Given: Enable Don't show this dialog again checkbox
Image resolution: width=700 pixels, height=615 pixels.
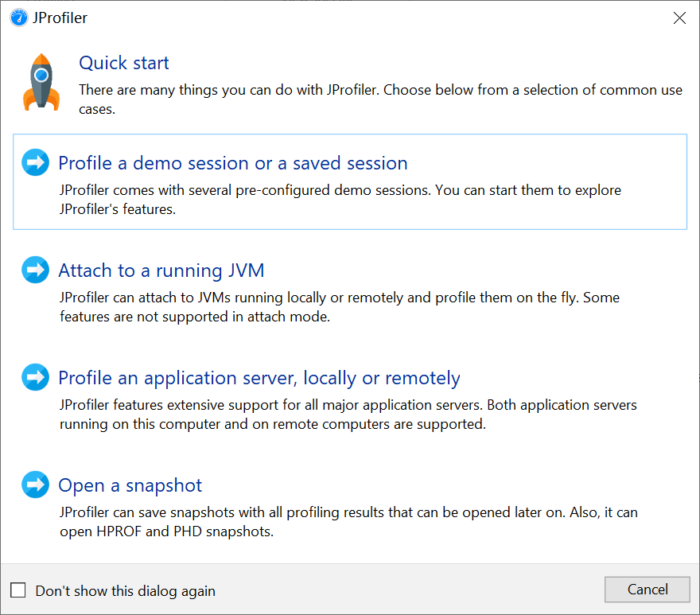Looking at the screenshot, I should 17,590.
